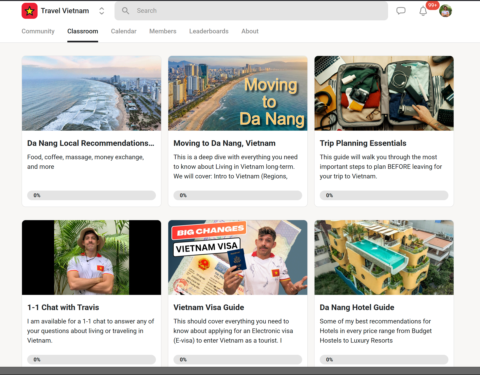Image resolution: width=480 pixels, height=375 pixels.
Task: Open the Moving to Da Nang thumbnail
Action: pos(238,93)
